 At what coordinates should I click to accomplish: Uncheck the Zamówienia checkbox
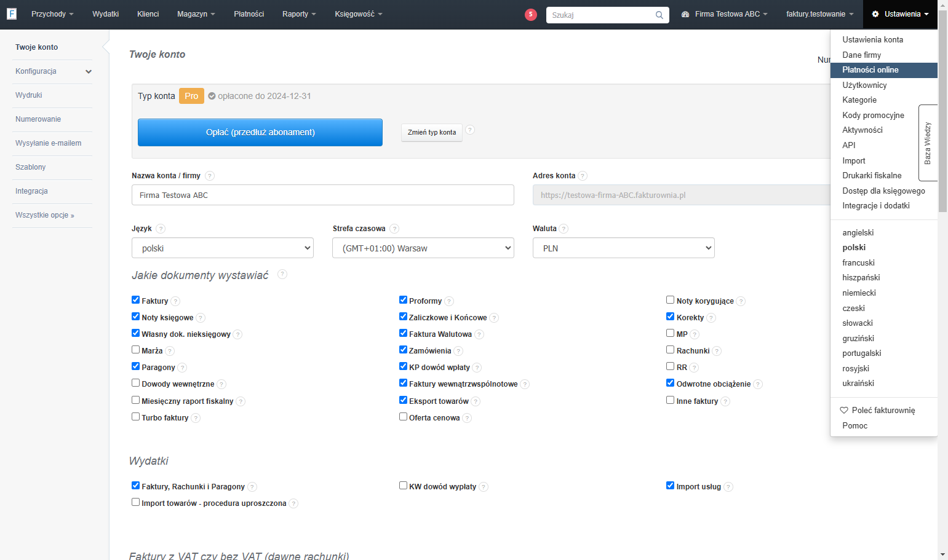tap(403, 350)
